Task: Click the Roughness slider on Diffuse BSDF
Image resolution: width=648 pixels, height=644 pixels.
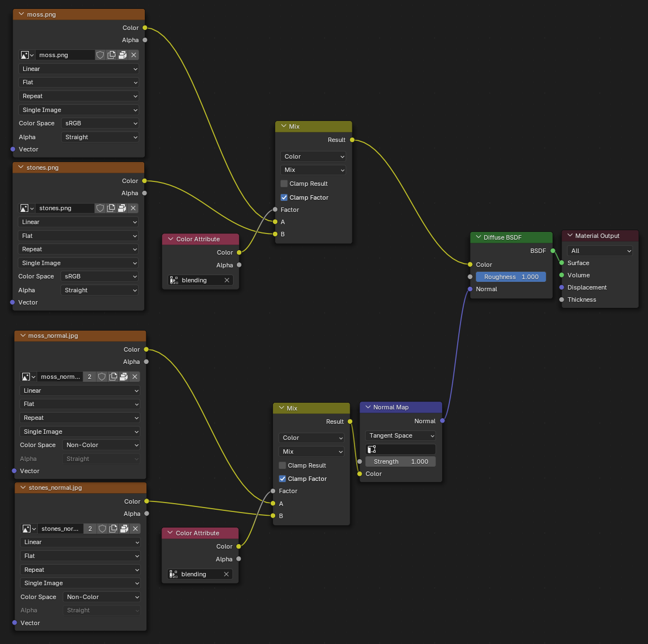Action: (x=511, y=277)
